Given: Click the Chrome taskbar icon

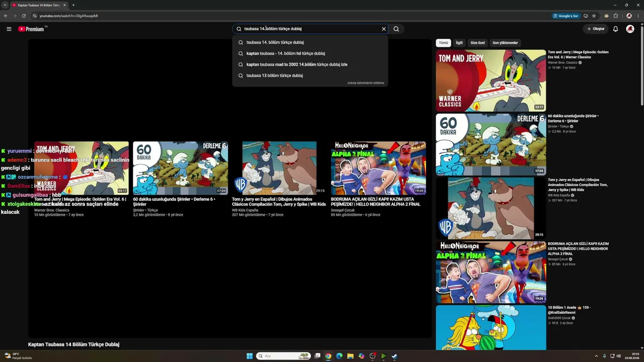Looking at the screenshot, I should point(328,356).
